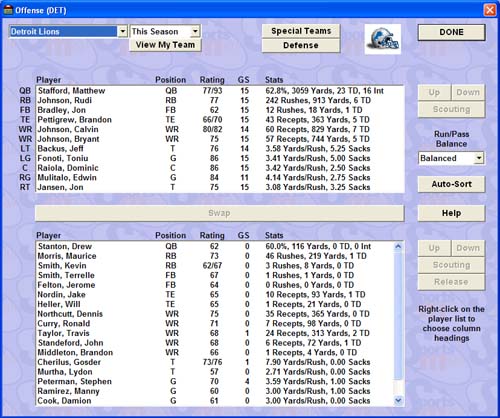Screen dimensions: 500x418
Task: Click the bench GS column header
Action: point(243,236)
